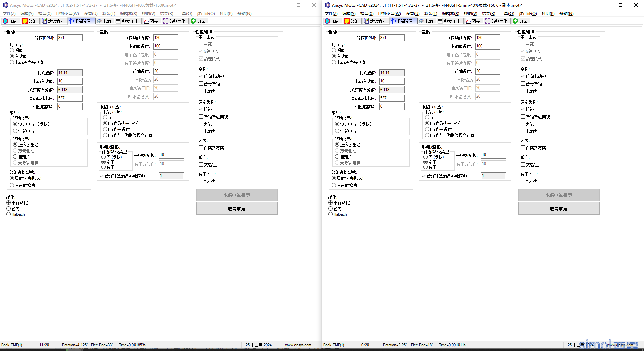
Task: Open 数据输入 tab icon in right window
Action: [366, 21]
